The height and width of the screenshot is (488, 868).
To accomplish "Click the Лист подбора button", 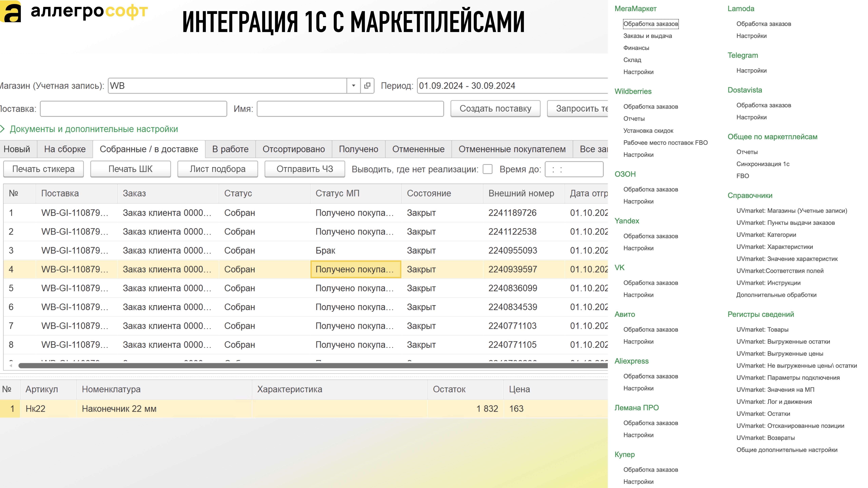I will pyautogui.click(x=217, y=169).
